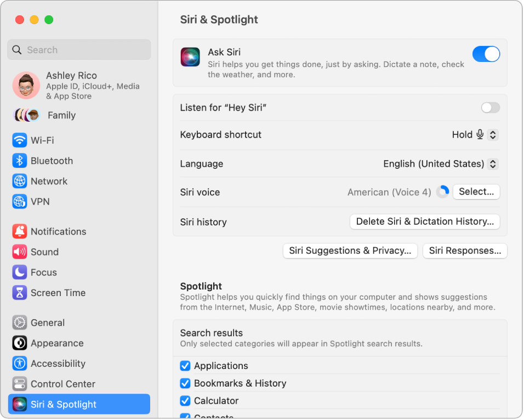Open Siri Suggestions & Privacy

(x=350, y=251)
